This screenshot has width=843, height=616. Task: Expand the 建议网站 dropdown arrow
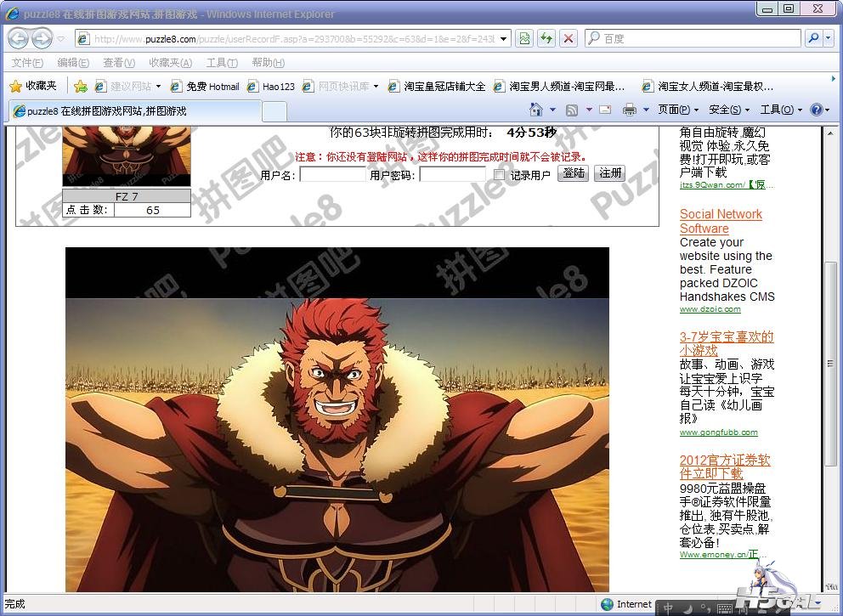(159, 86)
